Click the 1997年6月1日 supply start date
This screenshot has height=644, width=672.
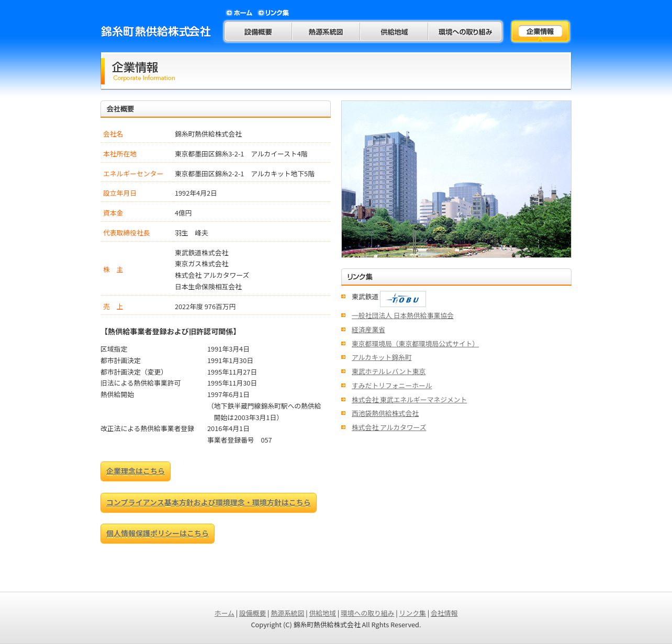pyautogui.click(x=228, y=394)
